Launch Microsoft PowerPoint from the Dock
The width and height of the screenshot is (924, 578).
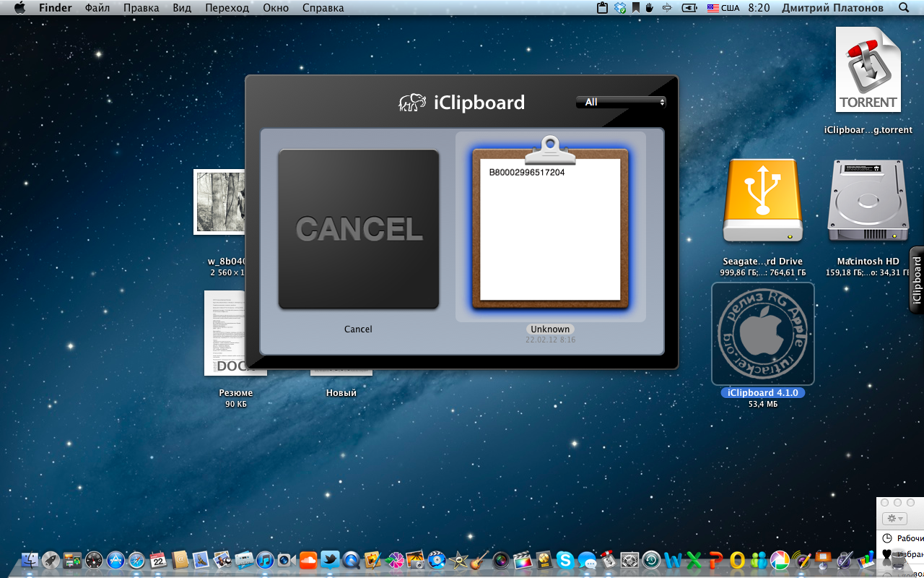point(715,560)
